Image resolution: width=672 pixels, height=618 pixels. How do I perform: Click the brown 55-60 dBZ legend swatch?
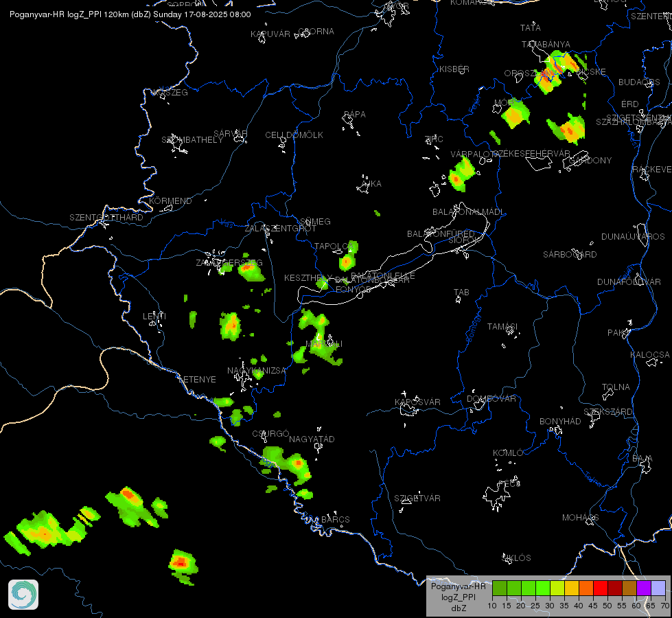click(629, 588)
